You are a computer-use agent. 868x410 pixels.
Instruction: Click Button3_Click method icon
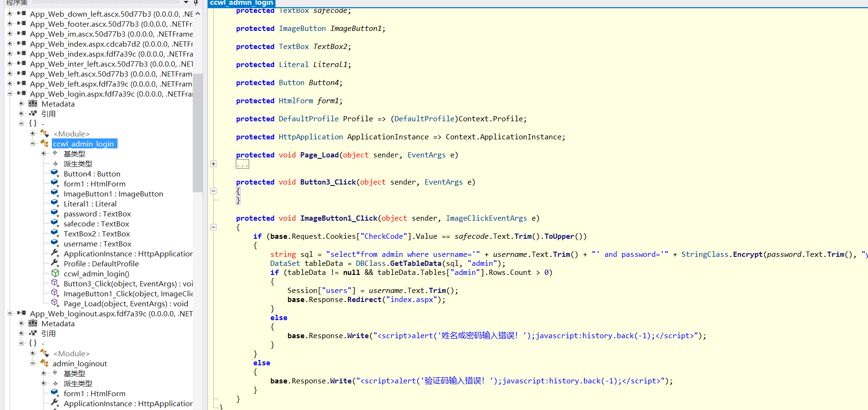click(x=55, y=283)
